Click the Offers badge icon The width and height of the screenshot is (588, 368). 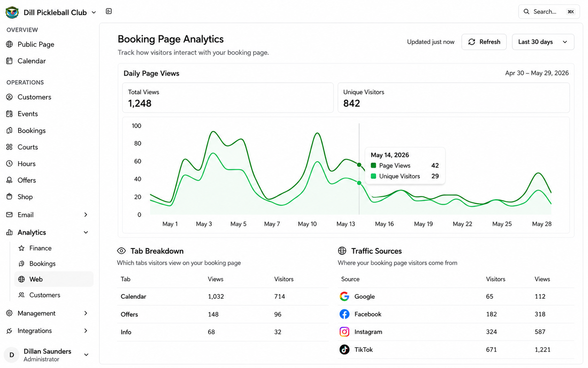click(x=10, y=180)
